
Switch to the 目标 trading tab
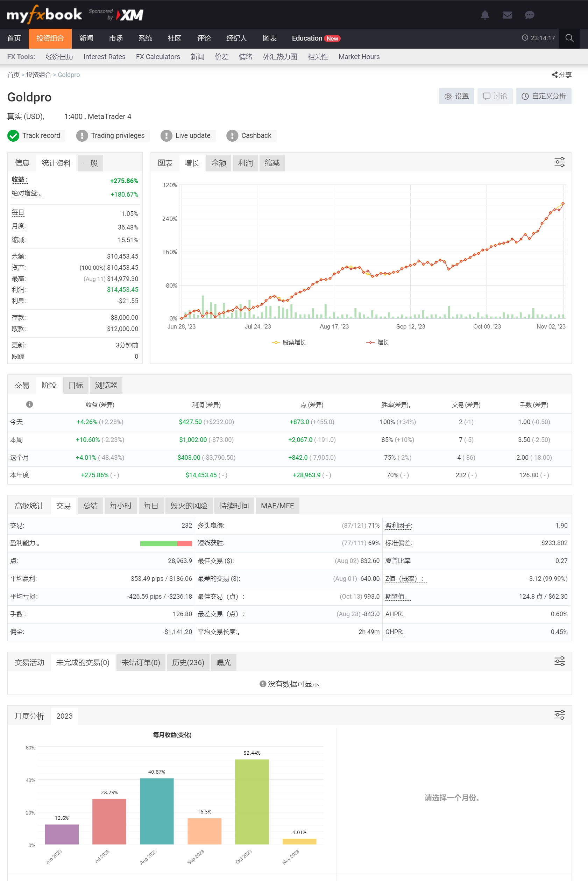click(76, 385)
